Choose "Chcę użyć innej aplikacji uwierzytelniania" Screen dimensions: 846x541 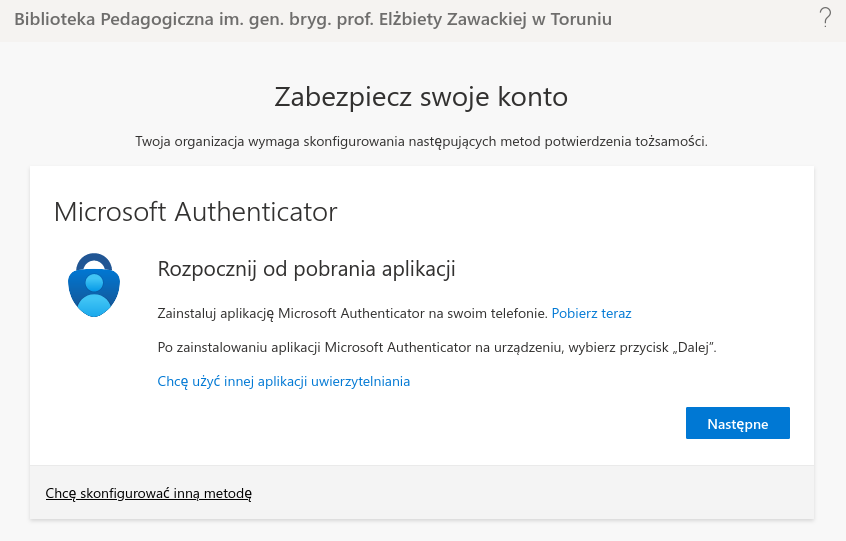[x=284, y=381]
